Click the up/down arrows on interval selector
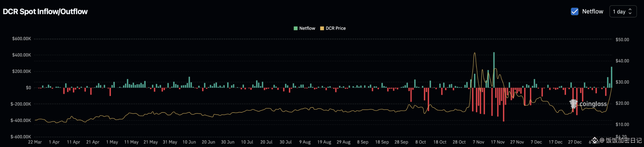 click(630, 12)
